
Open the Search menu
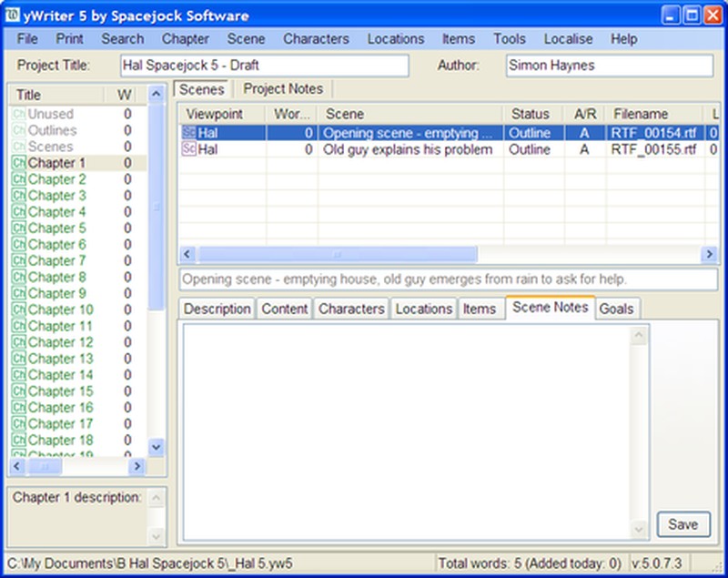[x=122, y=38]
